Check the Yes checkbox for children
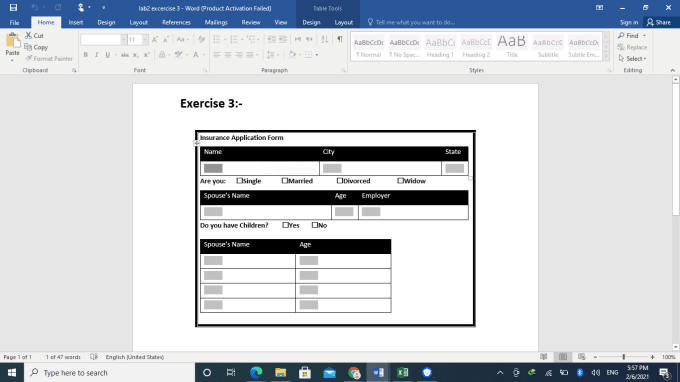Image resolution: width=680 pixels, height=382 pixels. tap(285, 225)
